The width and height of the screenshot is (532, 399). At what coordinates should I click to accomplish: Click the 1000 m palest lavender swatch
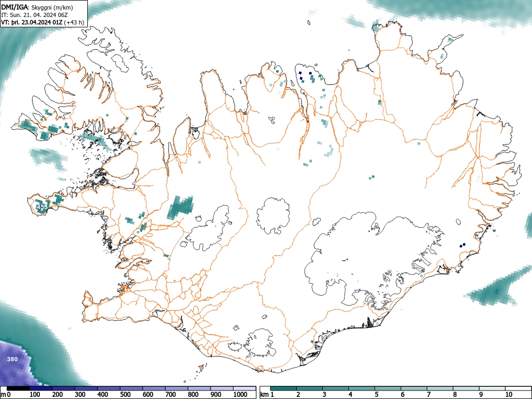(x=244, y=388)
